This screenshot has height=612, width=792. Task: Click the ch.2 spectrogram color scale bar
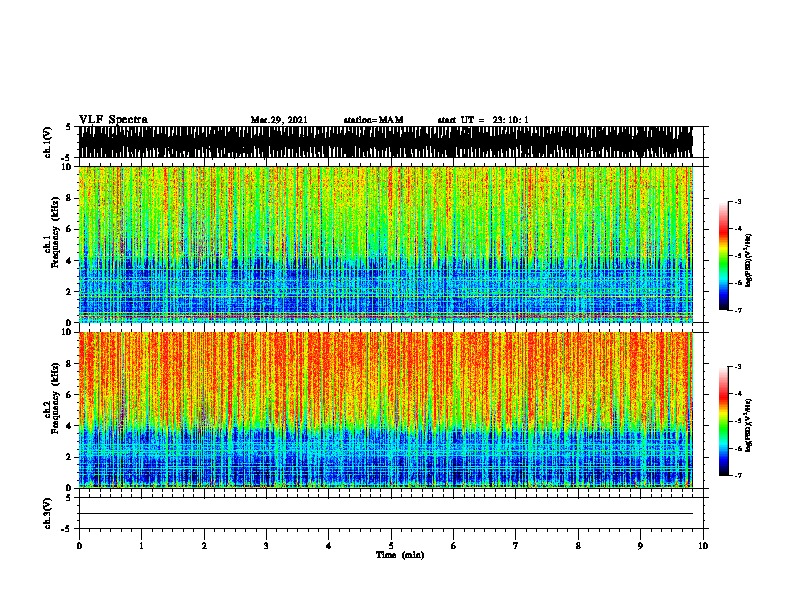tap(724, 421)
